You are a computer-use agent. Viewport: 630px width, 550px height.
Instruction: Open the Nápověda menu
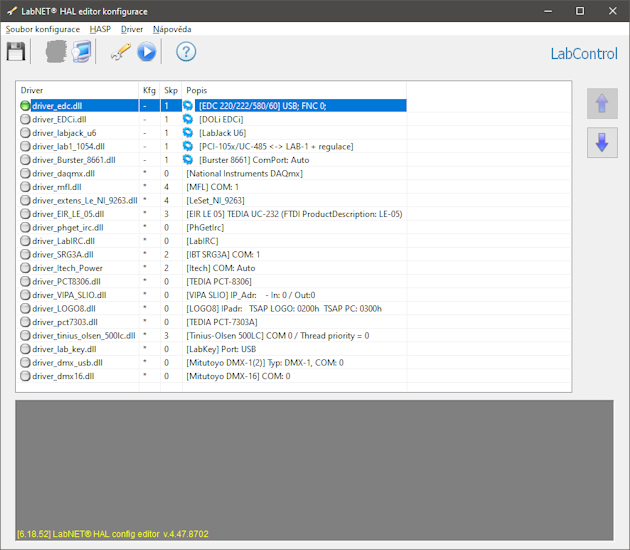click(172, 29)
